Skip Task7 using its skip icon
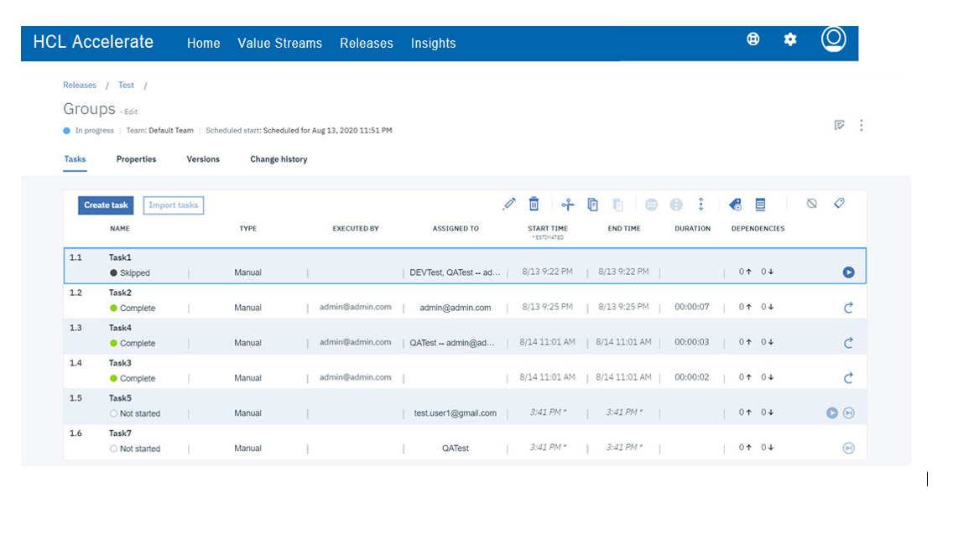Screen dimensions: 979x560 848,447
